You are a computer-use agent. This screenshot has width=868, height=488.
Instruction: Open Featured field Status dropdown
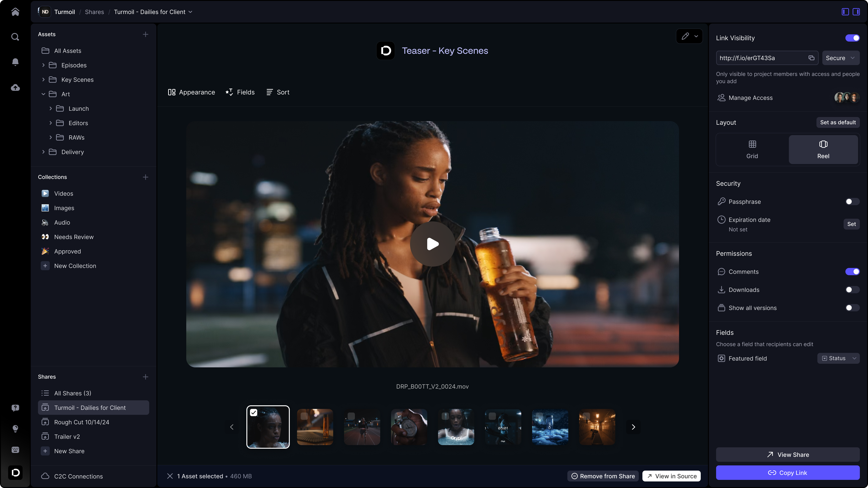838,358
